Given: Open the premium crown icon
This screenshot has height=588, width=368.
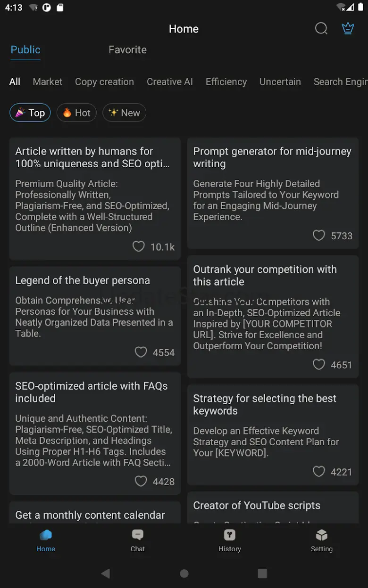Looking at the screenshot, I should point(348,29).
